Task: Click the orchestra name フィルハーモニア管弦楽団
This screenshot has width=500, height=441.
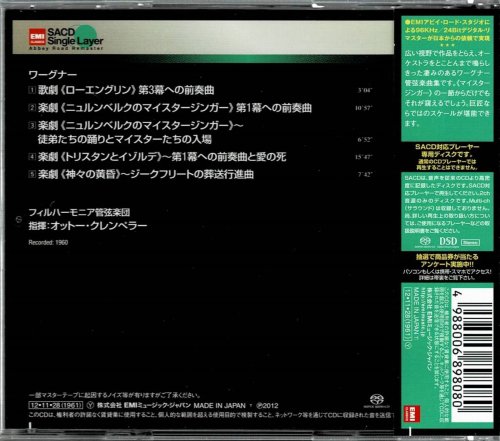Action: coord(79,212)
